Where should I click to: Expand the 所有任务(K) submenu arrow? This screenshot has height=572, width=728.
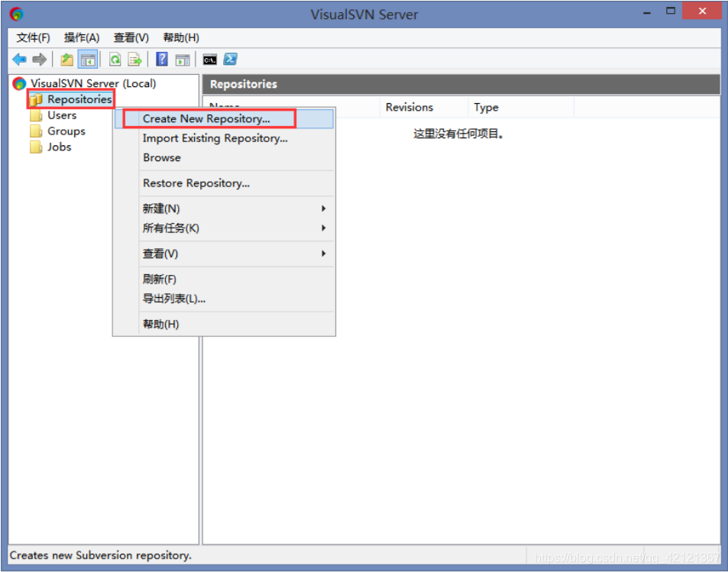pos(324,228)
